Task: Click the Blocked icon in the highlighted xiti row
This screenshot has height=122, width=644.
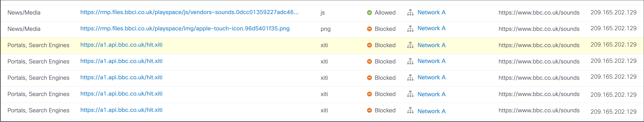Action: pyautogui.click(x=369, y=45)
